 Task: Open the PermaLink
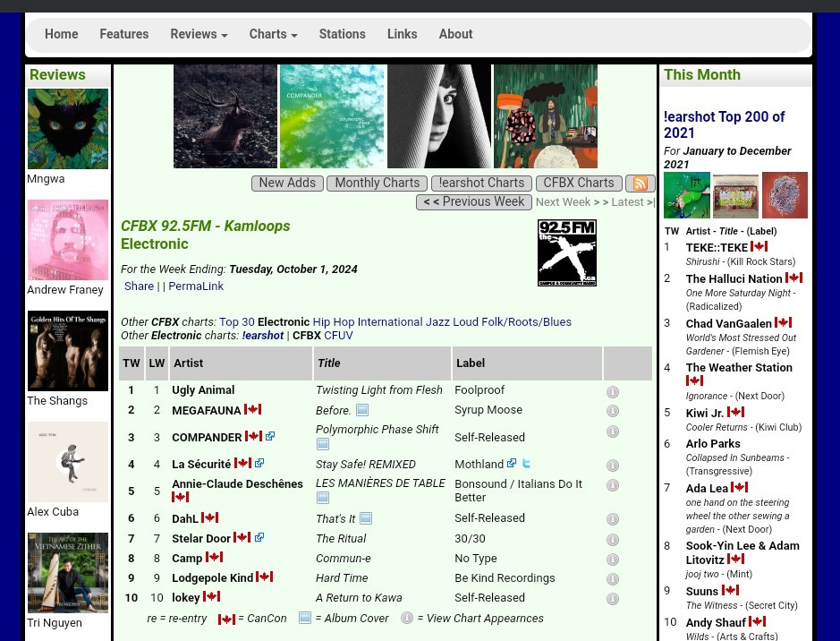196,286
